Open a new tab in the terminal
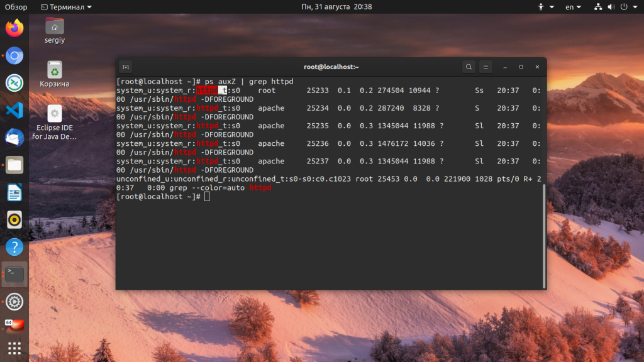 [126, 67]
